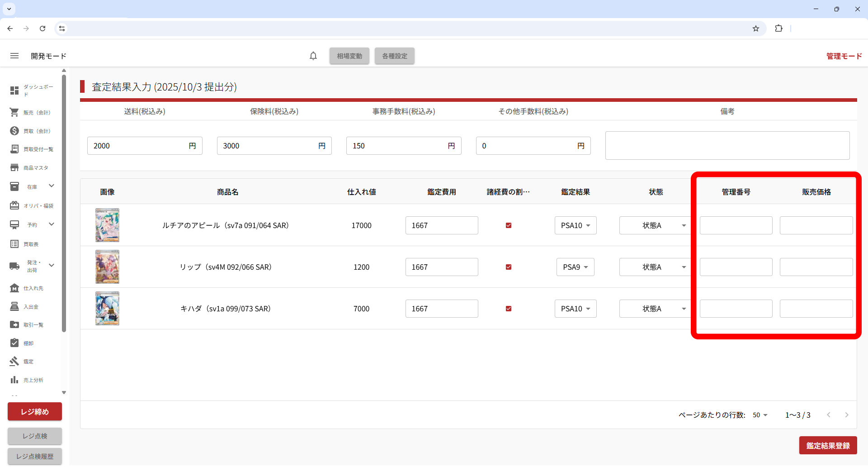The width and height of the screenshot is (868, 467).
Task: Toggle expense allocation checkbox for キハダ
Action: (x=509, y=309)
